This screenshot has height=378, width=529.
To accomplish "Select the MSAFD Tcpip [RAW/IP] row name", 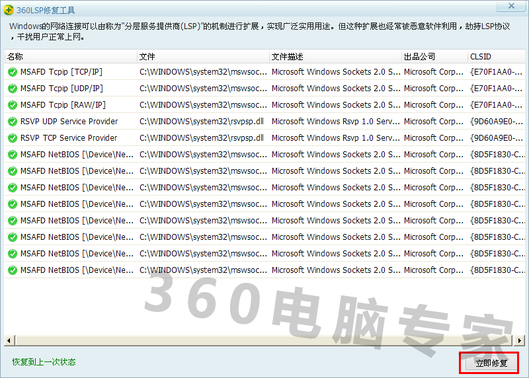I will (63, 105).
